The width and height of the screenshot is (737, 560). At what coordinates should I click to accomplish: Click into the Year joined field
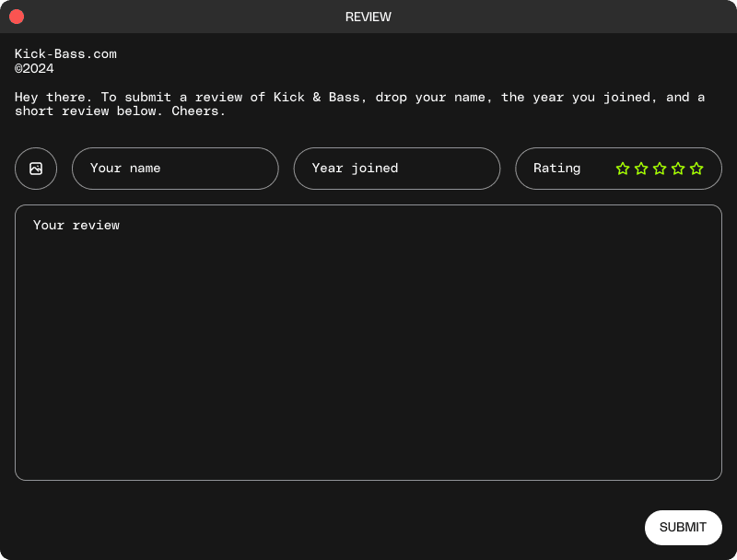click(x=397, y=169)
